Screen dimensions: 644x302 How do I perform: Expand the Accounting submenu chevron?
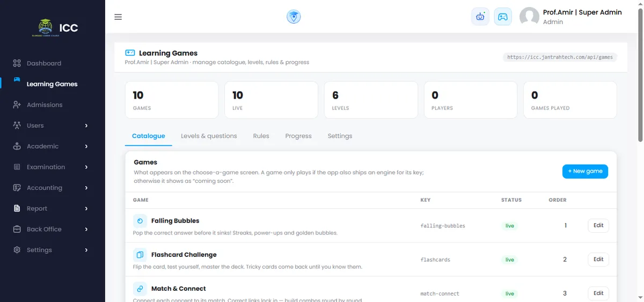(x=86, y=188)
